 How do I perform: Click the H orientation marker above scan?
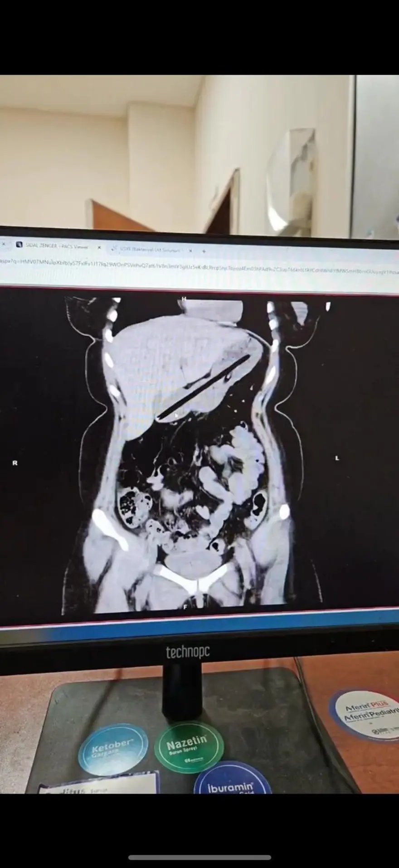pyautogui.click(x=184, y=299)
